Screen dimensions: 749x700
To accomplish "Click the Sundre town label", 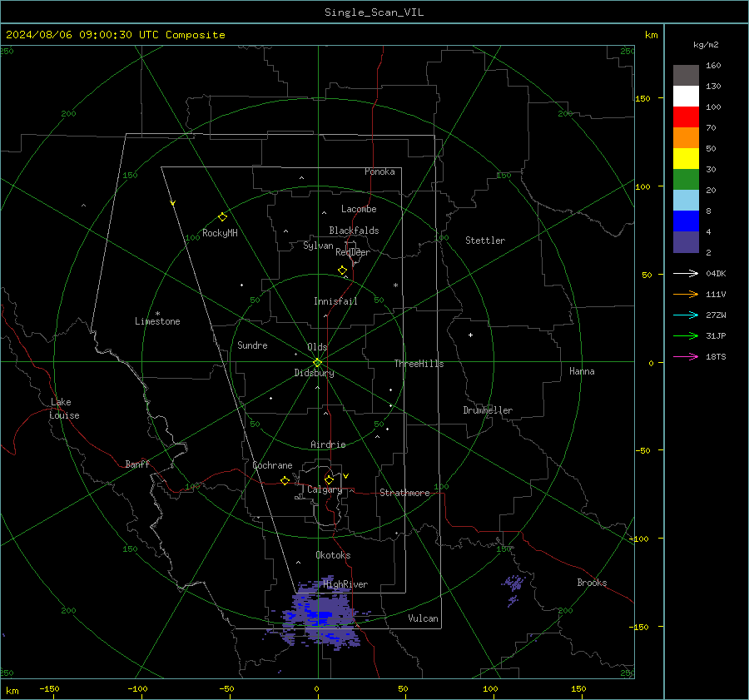I will click(x=252, y=345).
